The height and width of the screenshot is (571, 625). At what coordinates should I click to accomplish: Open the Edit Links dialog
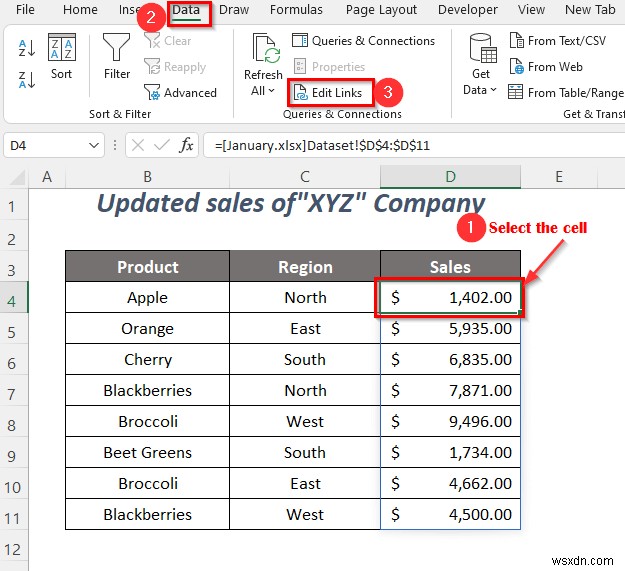[x=328, y=92]
